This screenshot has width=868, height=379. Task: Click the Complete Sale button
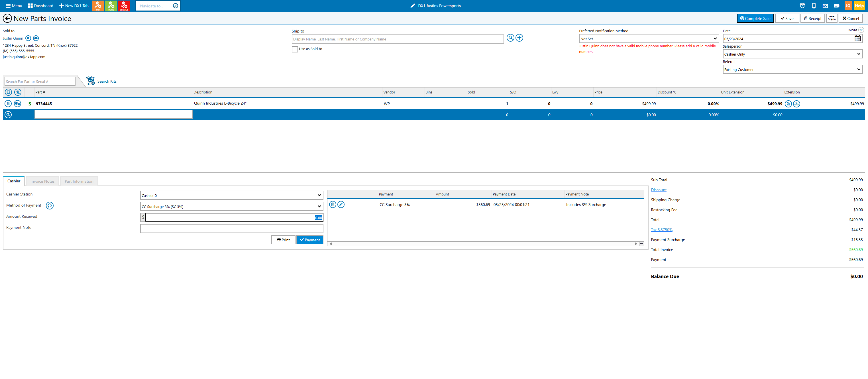755,18
